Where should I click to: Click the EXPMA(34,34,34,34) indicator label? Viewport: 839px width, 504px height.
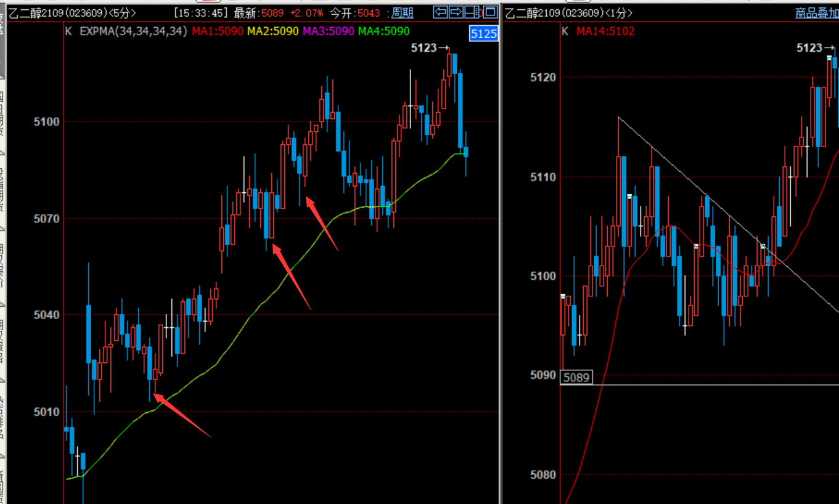(134, 31)
